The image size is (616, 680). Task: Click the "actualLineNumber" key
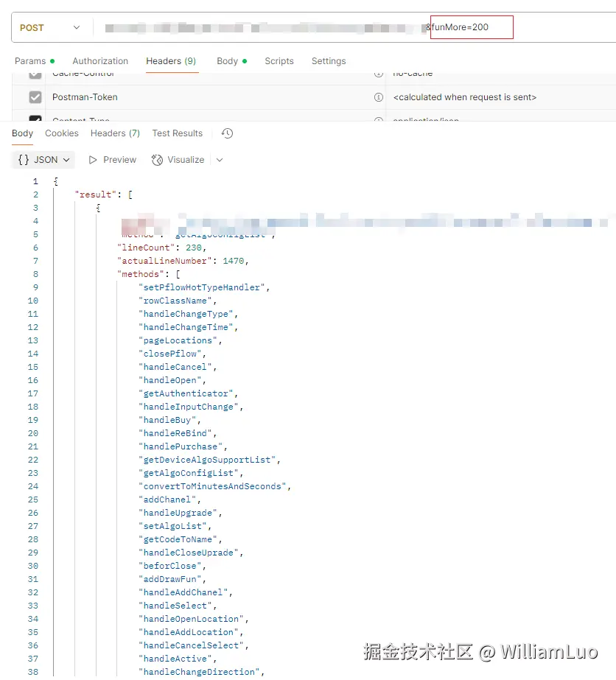pos(164,261)
